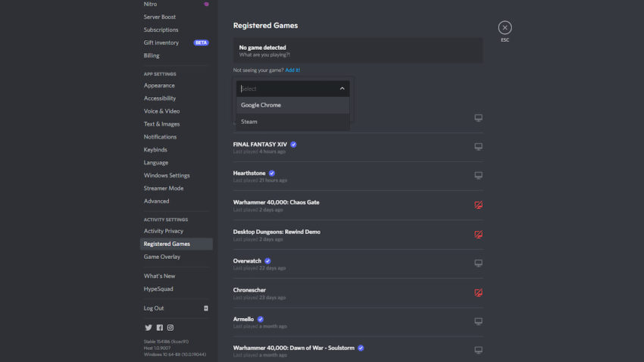
Task: Click verified badge next to Armello
Action: point(260,319)
